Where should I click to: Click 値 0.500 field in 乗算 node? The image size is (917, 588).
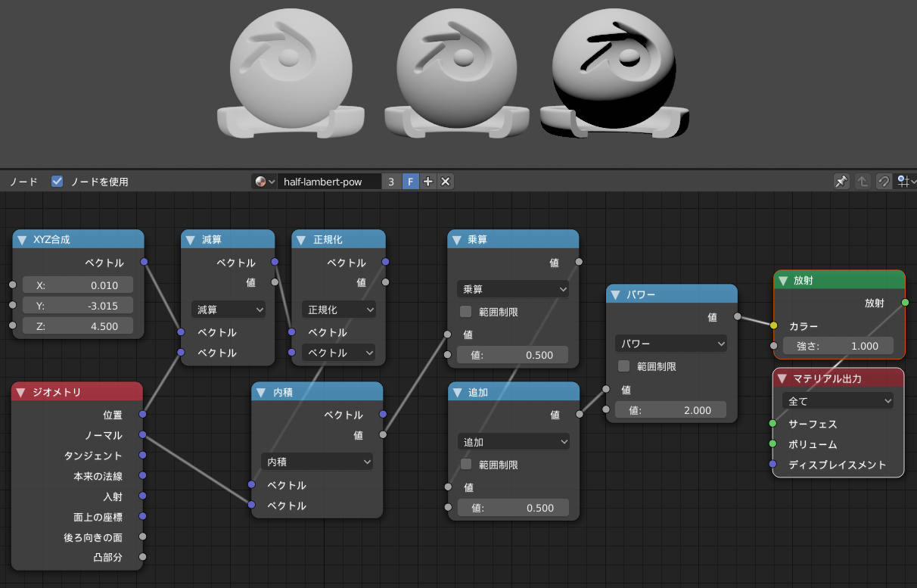point(513,355)
